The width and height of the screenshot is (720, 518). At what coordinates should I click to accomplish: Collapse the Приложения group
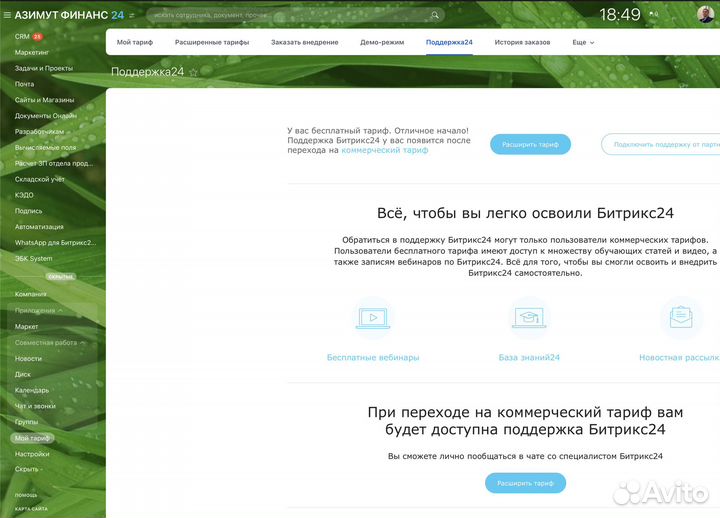[x=39, y=310]
